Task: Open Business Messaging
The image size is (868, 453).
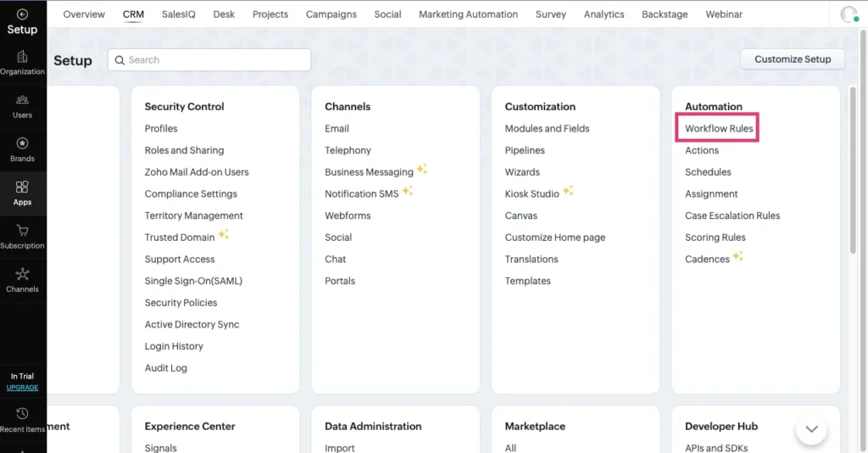Action: (x=369, y=172)
